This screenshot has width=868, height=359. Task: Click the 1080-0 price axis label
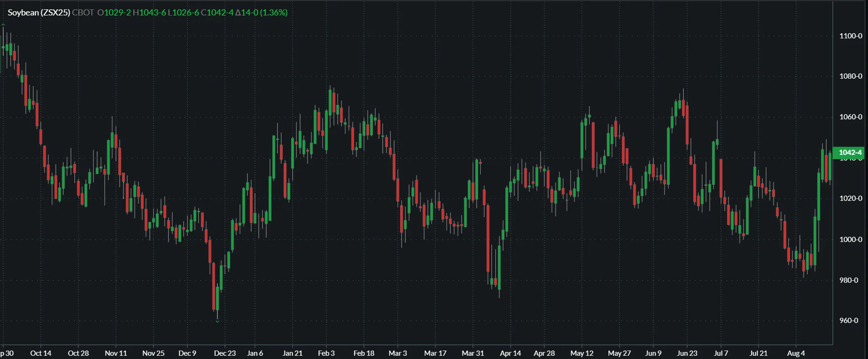(850, 76)
